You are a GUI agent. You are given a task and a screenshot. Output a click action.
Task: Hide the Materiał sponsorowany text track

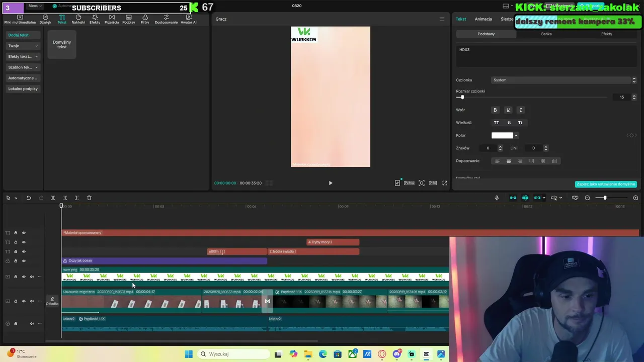[x=23, y=233]
